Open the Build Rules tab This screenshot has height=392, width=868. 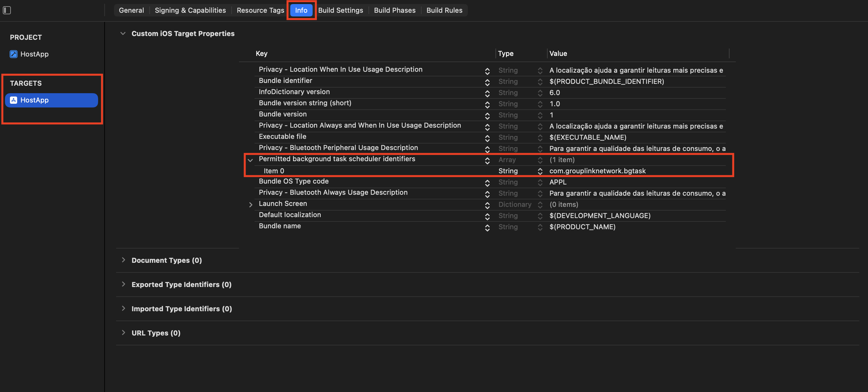coord(445,11)
